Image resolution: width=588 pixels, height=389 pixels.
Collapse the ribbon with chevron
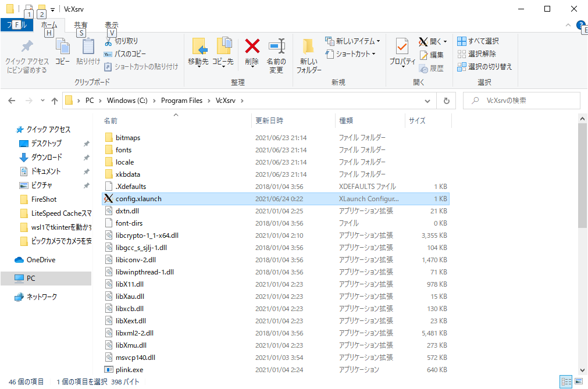[568, 25]
